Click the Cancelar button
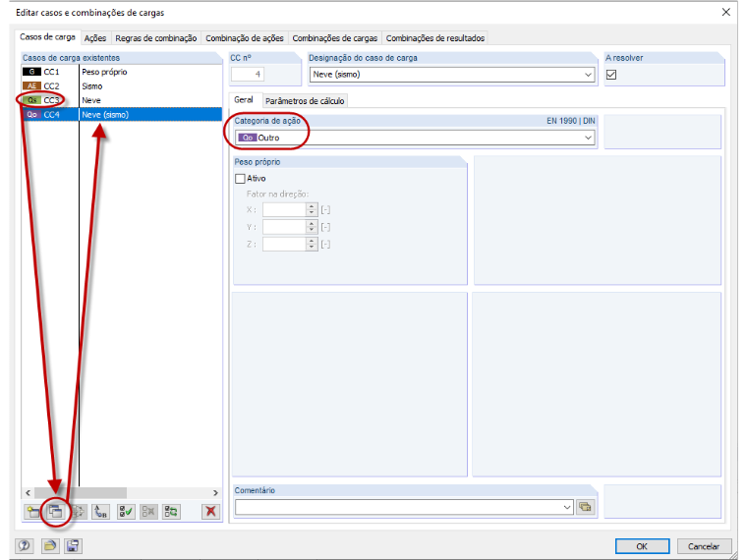747x560 pixels. point(703,546)
